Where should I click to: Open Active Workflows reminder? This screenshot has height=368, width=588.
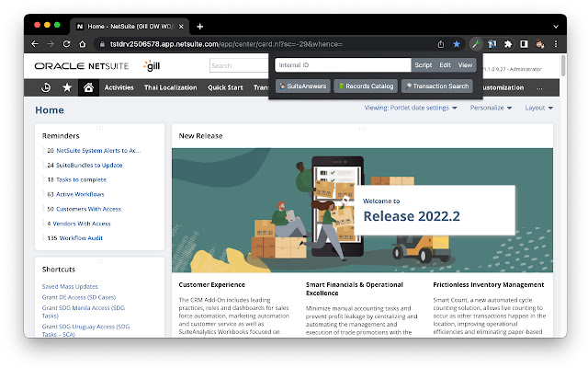click(x=80, y=194)
